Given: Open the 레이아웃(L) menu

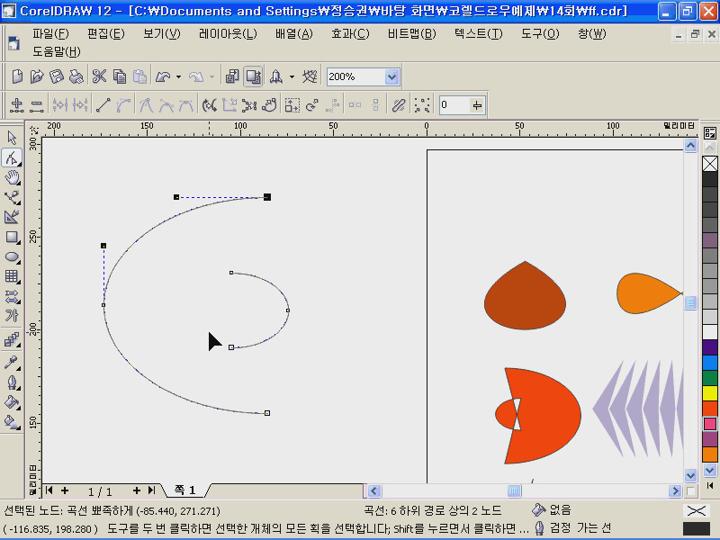Looking at the screenshot, I should click(228, 34).
